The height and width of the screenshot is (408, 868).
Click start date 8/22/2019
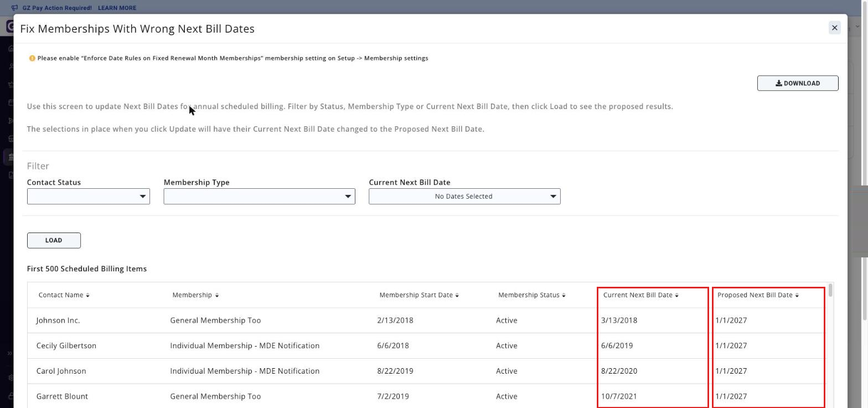tap(395, 371)
